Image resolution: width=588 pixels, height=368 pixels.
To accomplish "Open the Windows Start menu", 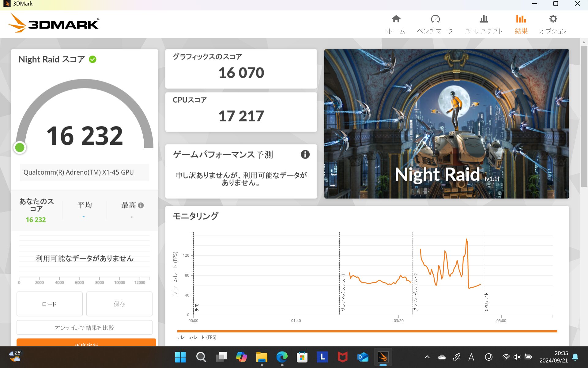I will coord(180,357).
